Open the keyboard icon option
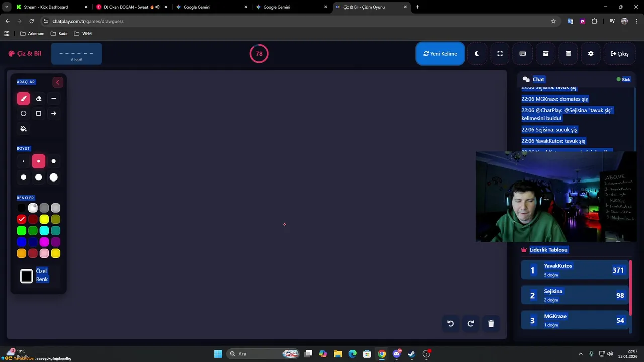This screenshot has height=362, width=644. tap(523, 54)
